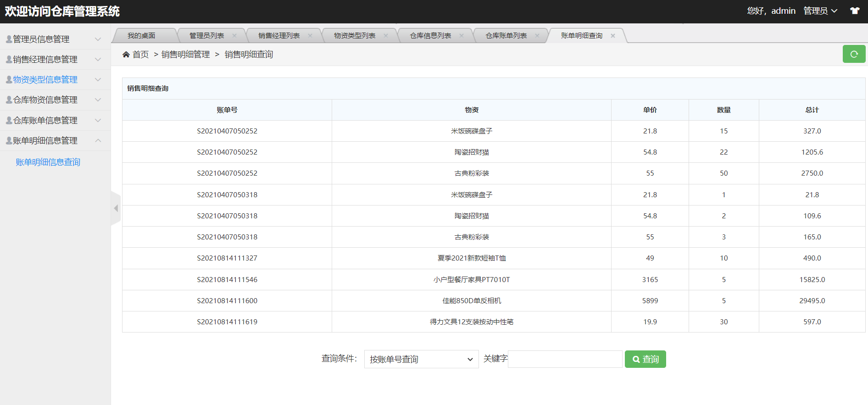This screenshot has width=868, height=405.
Task: Close the 销售经理列表 tab
Action: pyautogui.click(x=310, y=36)
